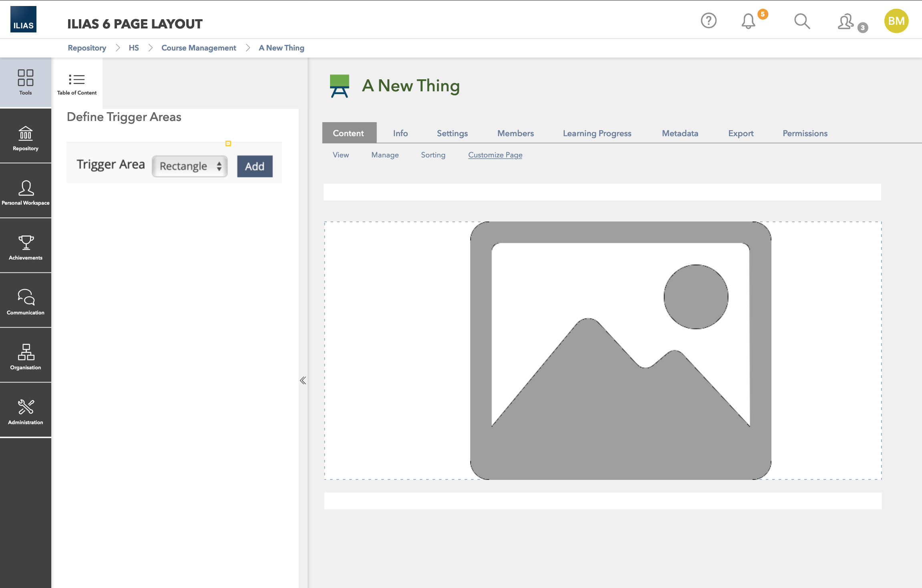922x588 pixels.
Task: Click the BM user avatar
Action: (896, 21)
